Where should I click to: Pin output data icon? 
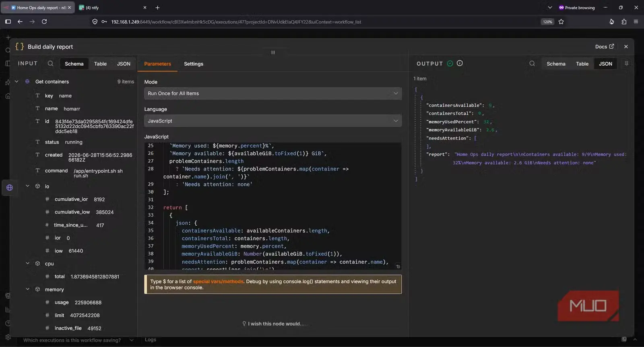[x=626, y=64]
